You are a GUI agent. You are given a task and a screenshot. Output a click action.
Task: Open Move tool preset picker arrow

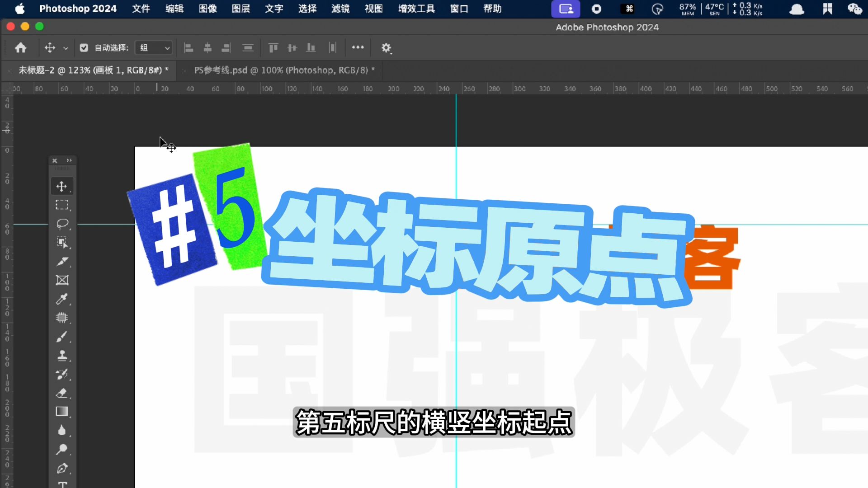pyautogui.click(x=66, y=48)
